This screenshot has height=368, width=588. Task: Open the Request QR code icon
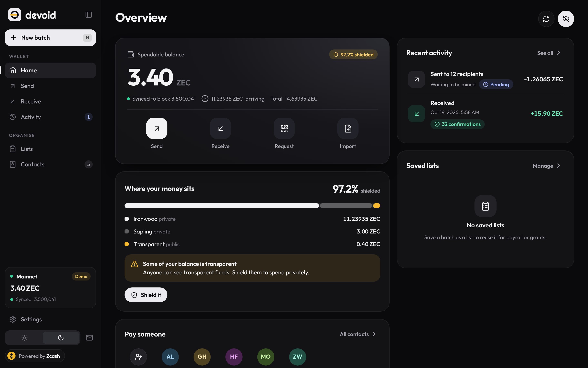coord(284,129)
